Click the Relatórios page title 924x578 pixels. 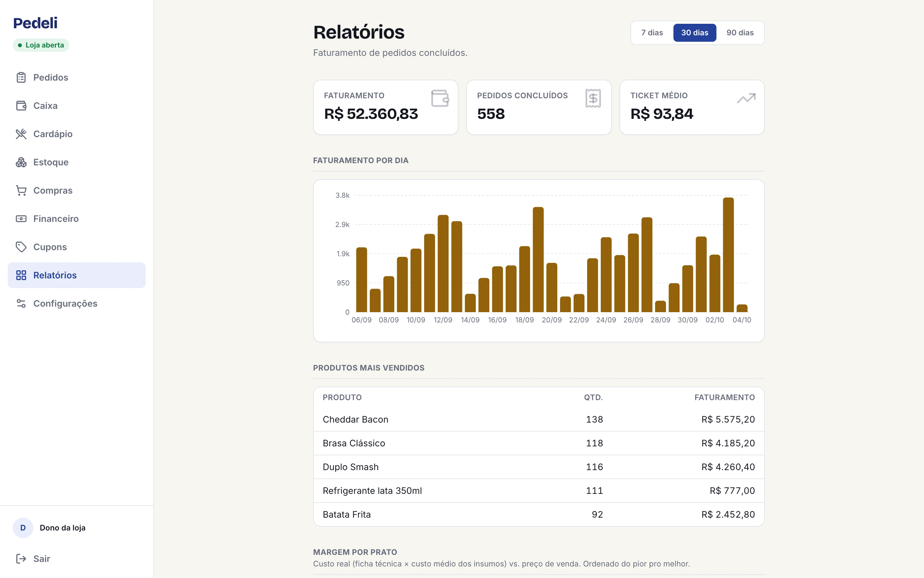pyautogui.click(x=359, y=32)
